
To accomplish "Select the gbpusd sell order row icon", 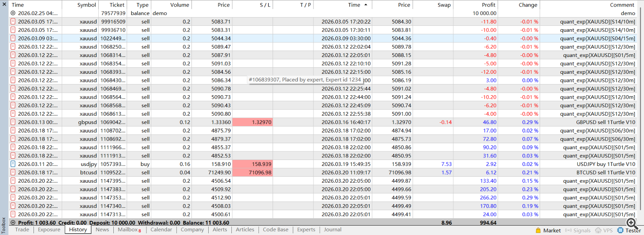I will click(x=13, y=122).
